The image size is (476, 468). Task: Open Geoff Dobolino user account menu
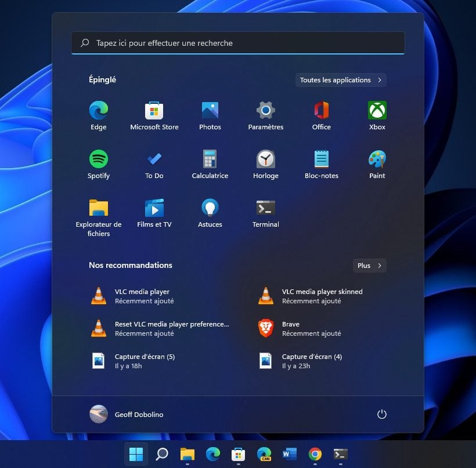pos(127,414)
